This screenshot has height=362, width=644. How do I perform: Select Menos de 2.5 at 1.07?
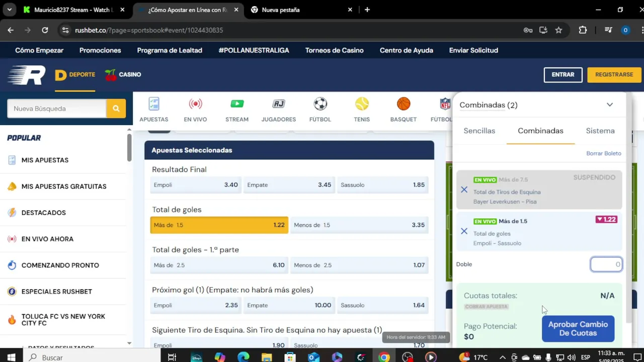359,265
